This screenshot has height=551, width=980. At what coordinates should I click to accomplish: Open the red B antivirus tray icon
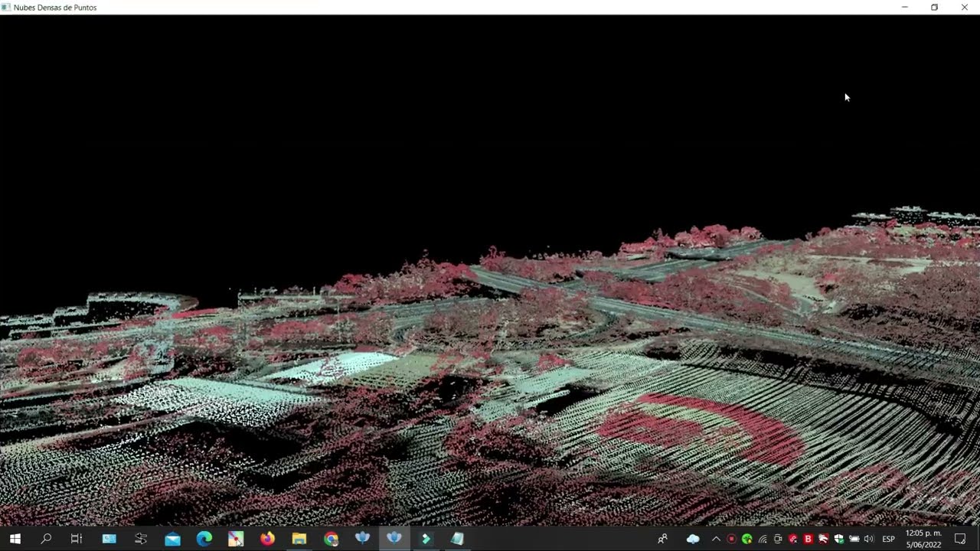[808, 539]
